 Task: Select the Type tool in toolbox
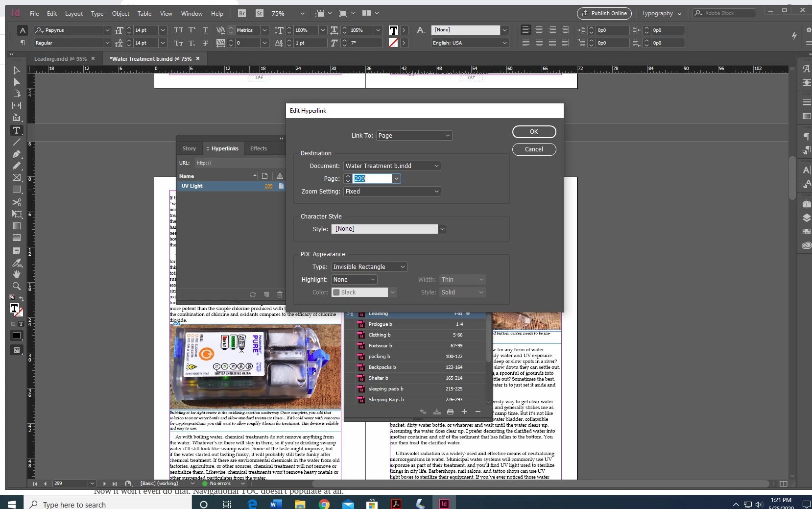pos(17,130)
